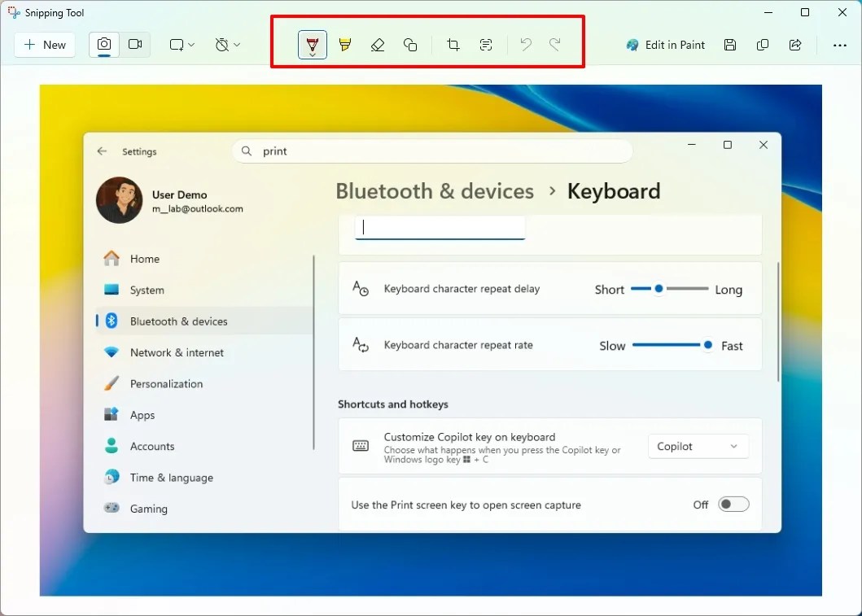Share the captured snip

point(795,45)
